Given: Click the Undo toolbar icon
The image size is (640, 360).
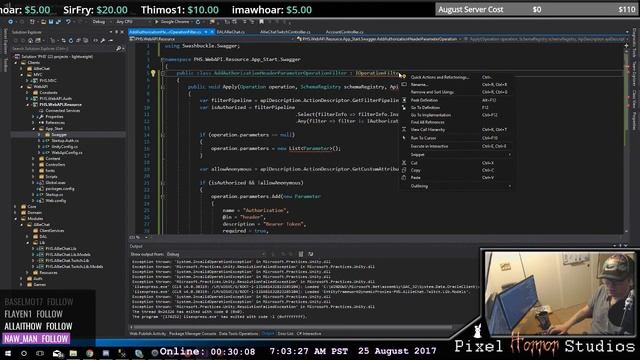Looking at the screenshot, I should [68, 22].
